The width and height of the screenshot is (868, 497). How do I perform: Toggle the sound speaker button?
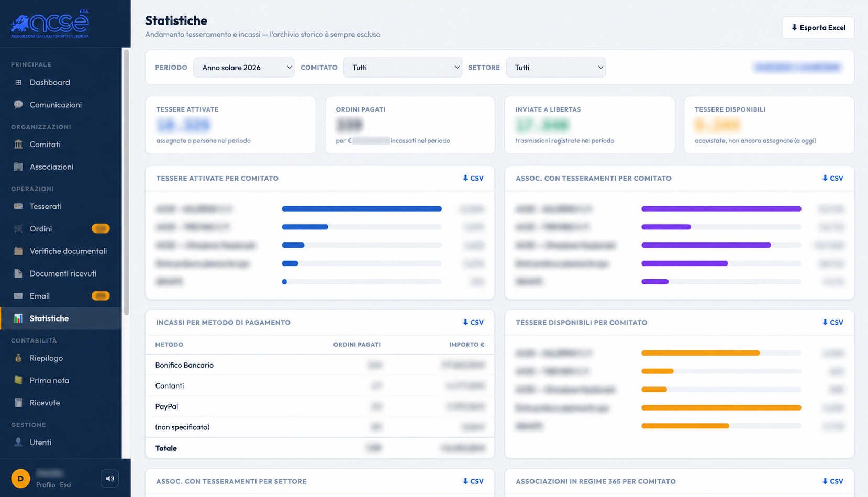(110, 479)
